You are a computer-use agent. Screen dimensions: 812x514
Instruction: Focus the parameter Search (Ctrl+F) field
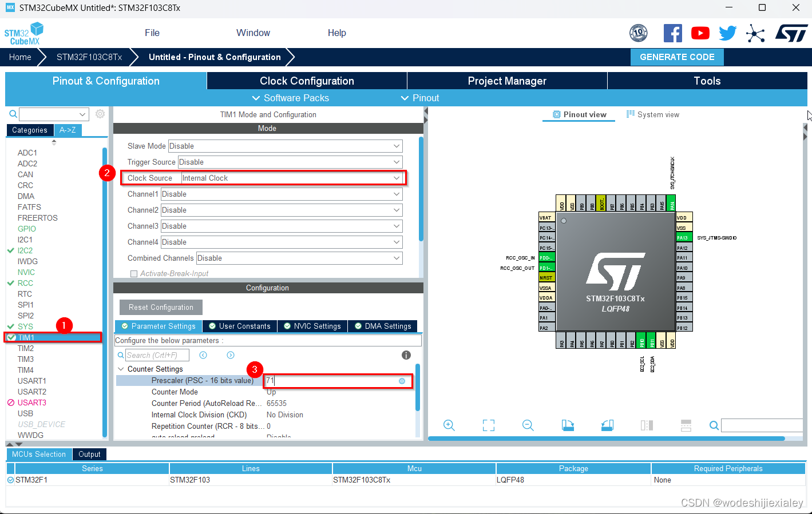pos(157,355)
